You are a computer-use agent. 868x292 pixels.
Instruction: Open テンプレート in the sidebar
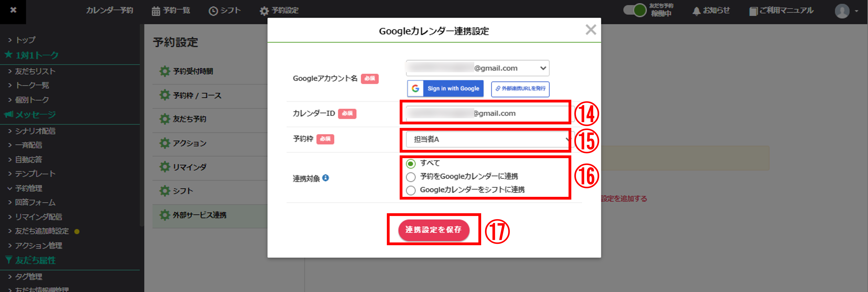[x=35, y=174]
